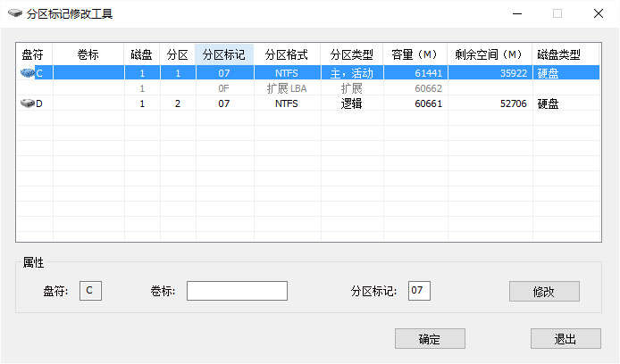The width and height of the screenshot is (620, 364).
Task: Select the 0F partition mark cell
Action: click(224, 88)
